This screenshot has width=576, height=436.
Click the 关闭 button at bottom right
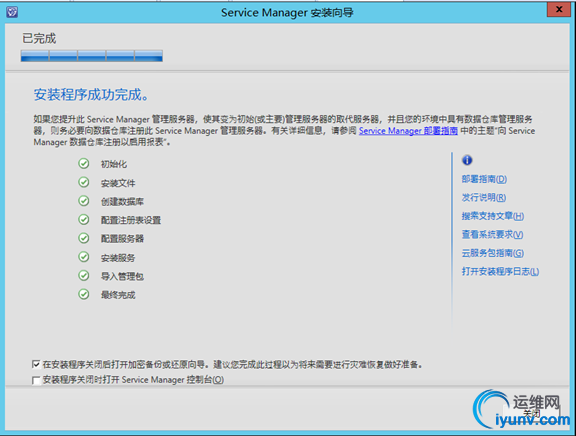[532, 414]
